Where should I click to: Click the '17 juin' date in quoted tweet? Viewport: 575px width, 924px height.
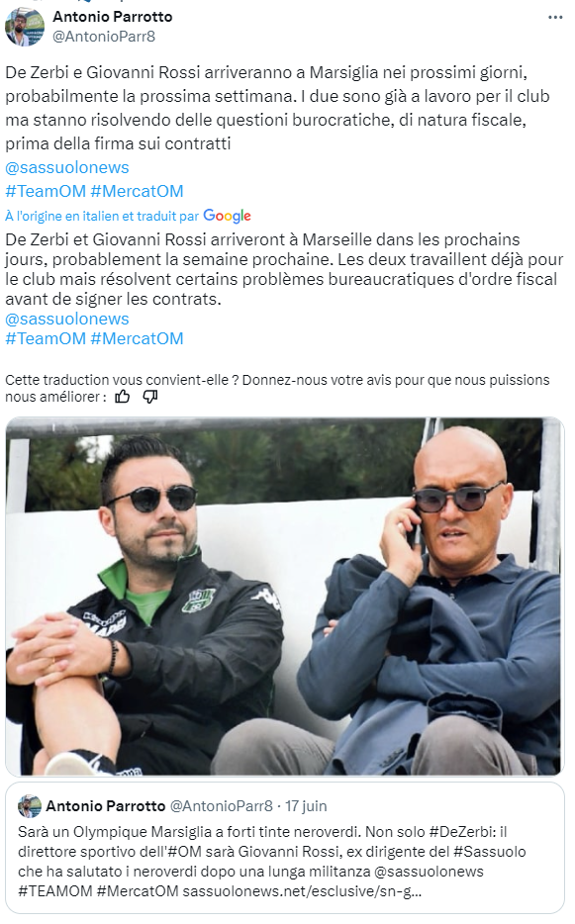click(306, 806)
